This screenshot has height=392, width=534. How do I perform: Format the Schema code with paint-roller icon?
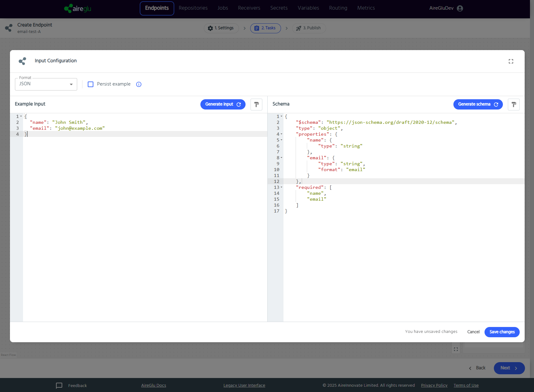514,105
